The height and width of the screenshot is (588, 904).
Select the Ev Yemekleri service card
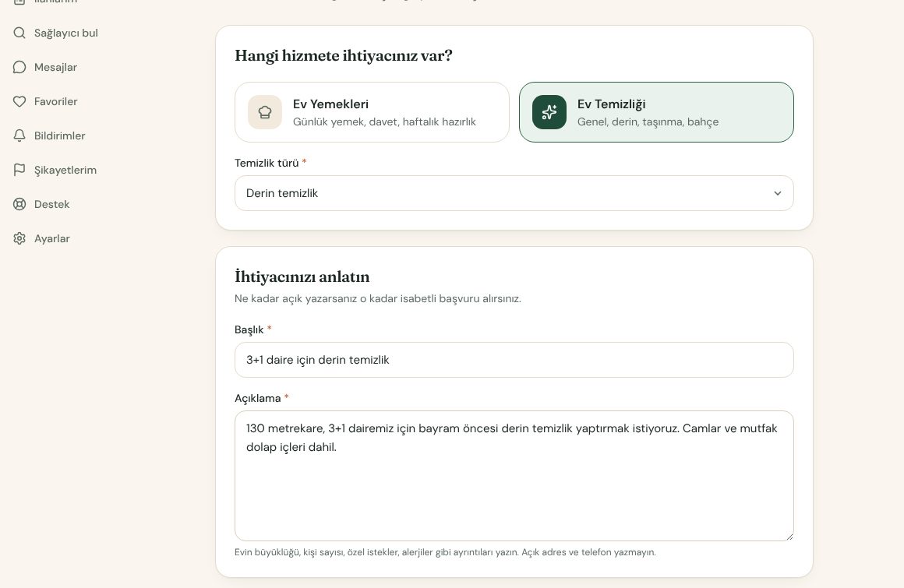click(372, 112)
